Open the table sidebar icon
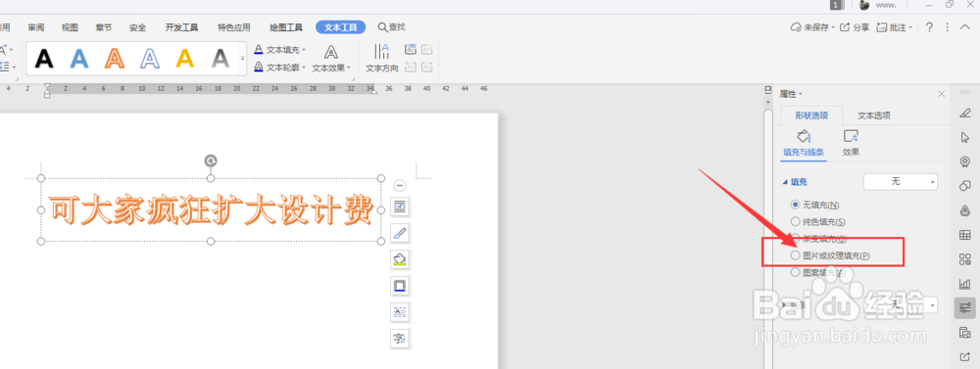This screenshot has width=980, height=369. (965, 235)
